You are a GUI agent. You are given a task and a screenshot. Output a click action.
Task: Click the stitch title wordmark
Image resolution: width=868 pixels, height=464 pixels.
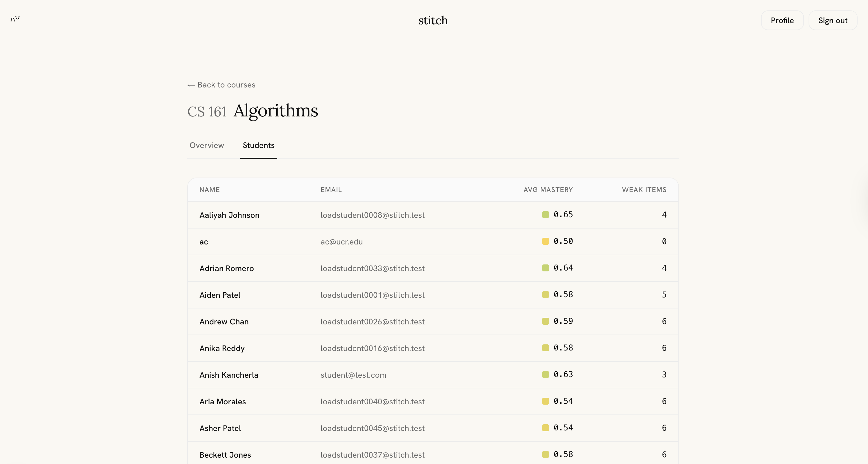[433, 21]
